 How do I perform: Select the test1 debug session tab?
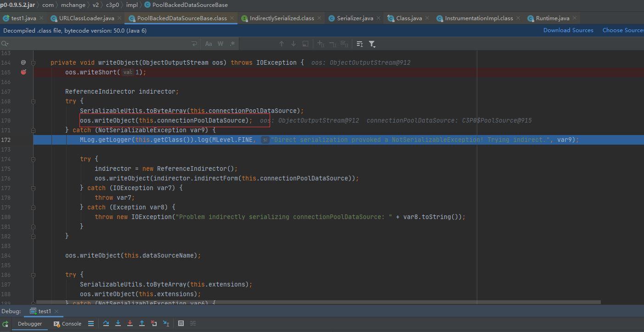[x=45, y=311]
